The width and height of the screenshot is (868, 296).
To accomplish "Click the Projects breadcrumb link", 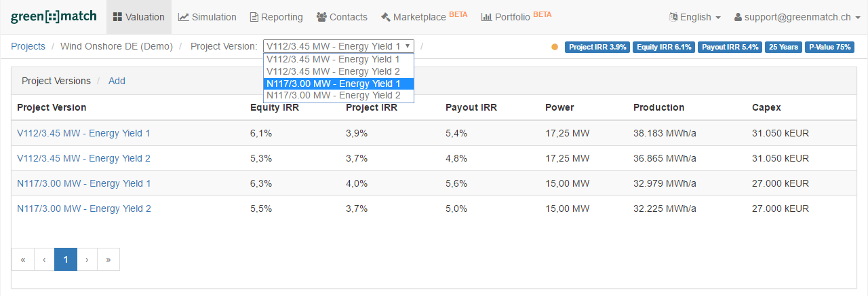I will (x=28, y=46).
